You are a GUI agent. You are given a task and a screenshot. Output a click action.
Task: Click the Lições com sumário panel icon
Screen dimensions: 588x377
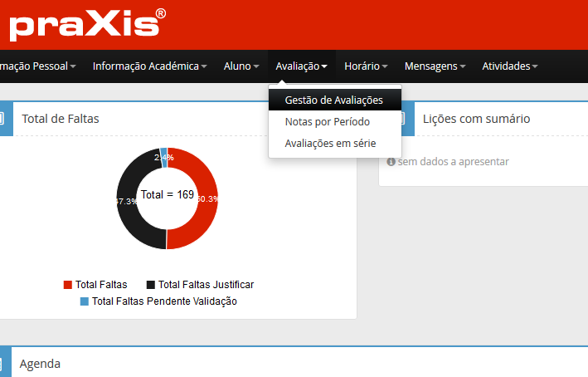(x=402, y=119)
